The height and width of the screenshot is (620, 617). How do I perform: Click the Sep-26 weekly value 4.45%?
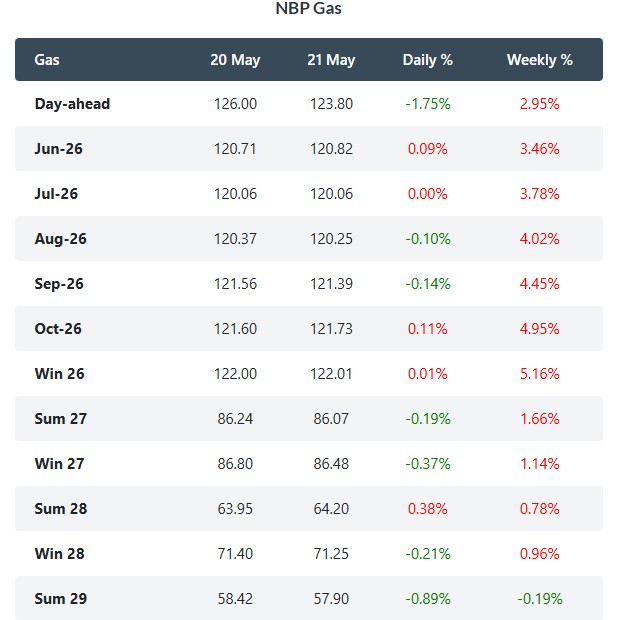pos(539,284)
